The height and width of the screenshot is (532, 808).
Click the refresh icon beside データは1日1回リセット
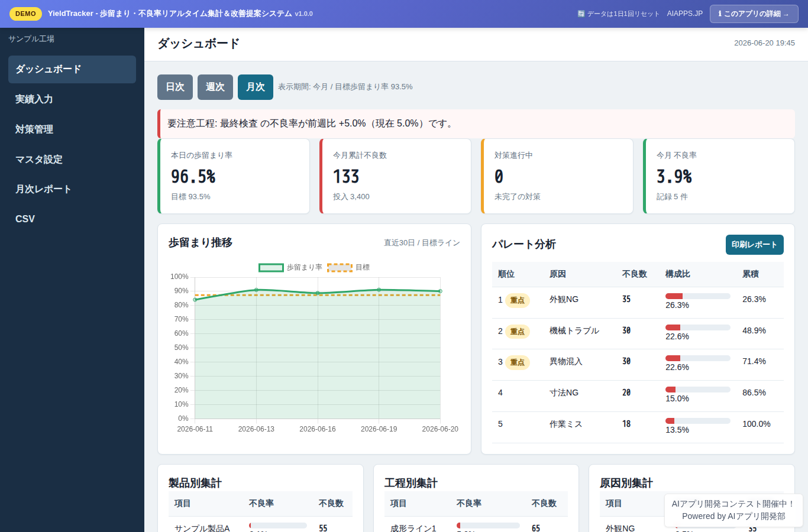[581, 14]
